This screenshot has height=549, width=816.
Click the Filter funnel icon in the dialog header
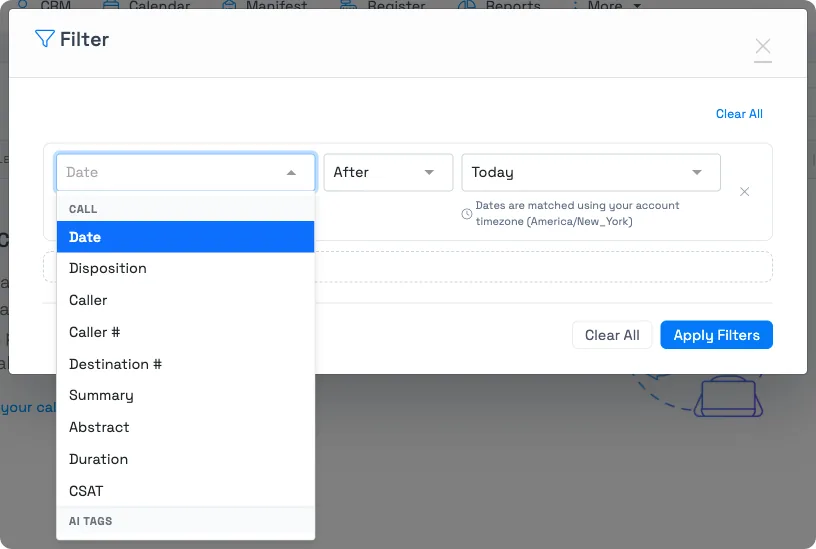click(44, 39)
